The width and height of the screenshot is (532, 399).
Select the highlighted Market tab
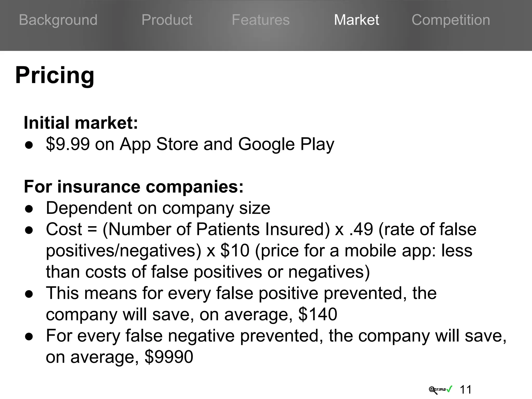point(356,20)
